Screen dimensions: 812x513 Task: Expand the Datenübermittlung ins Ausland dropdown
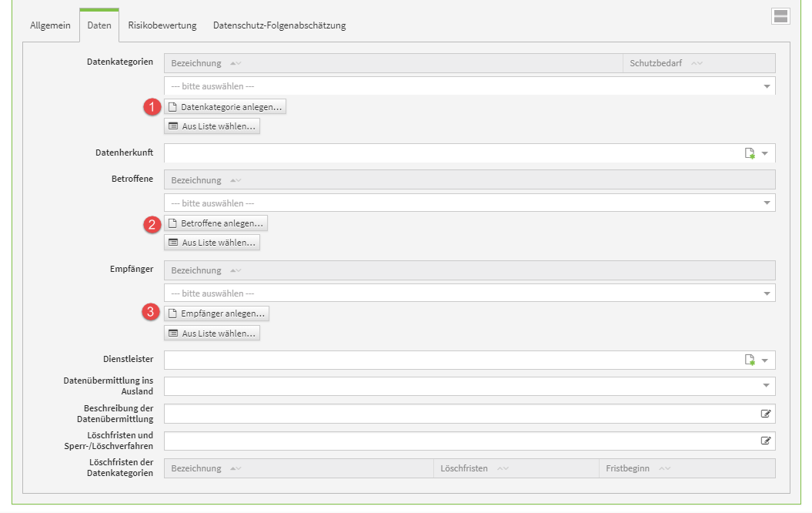tap(766, 386)
